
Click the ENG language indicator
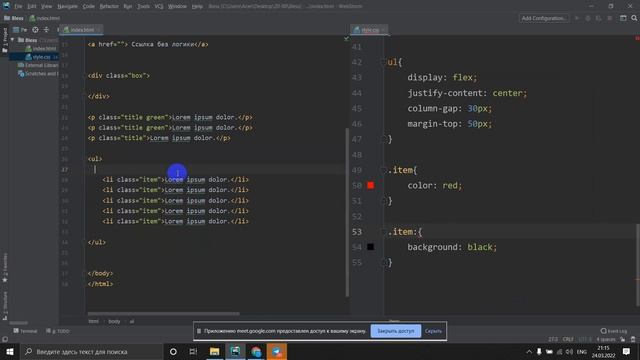coord(582,351)
